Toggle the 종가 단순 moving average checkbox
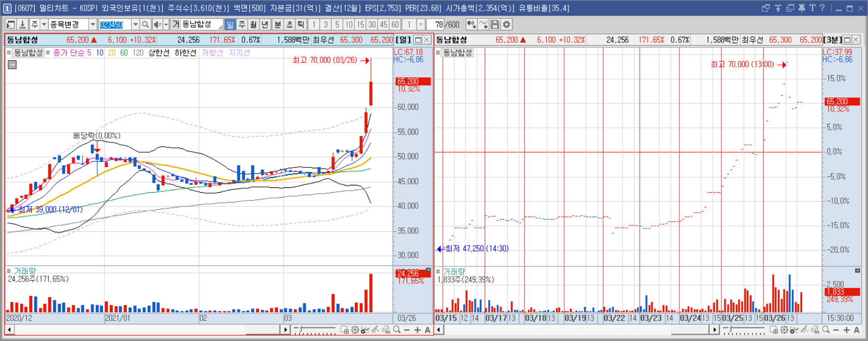868x341 pixels. (48, 53)
